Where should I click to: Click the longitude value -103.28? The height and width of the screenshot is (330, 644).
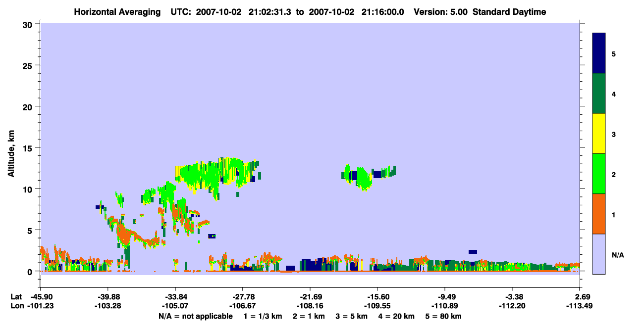click(x=108, y=306)
